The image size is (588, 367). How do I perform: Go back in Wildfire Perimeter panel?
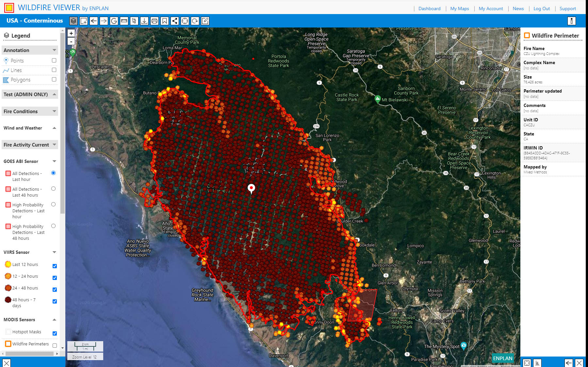tap(569, 363)
